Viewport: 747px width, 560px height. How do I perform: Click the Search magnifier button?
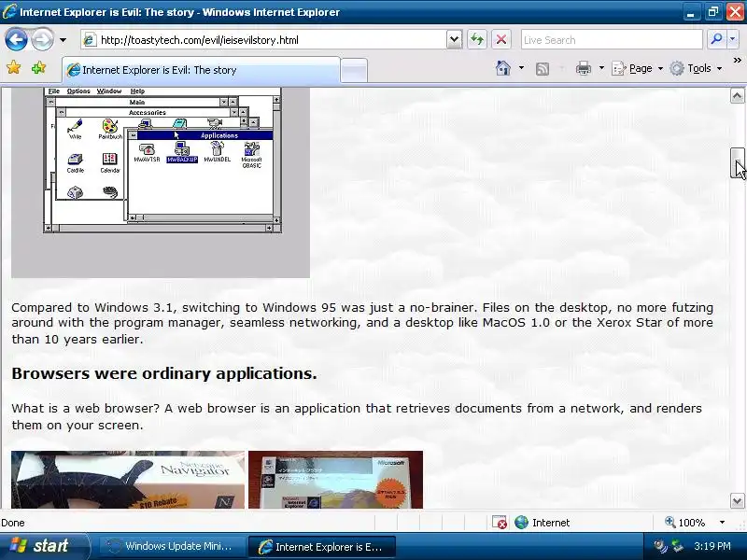716,39
